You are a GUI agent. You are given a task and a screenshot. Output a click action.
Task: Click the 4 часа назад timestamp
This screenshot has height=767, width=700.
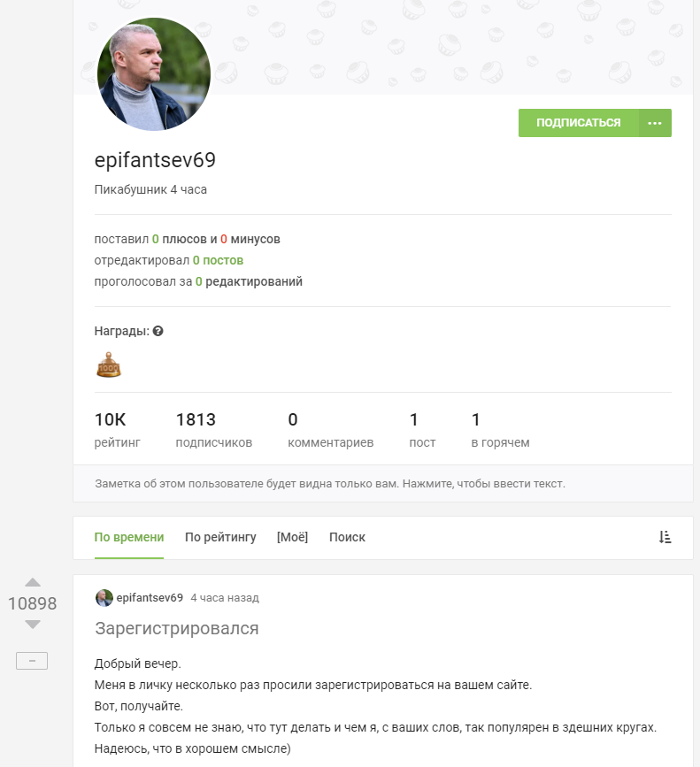(225, 598)
